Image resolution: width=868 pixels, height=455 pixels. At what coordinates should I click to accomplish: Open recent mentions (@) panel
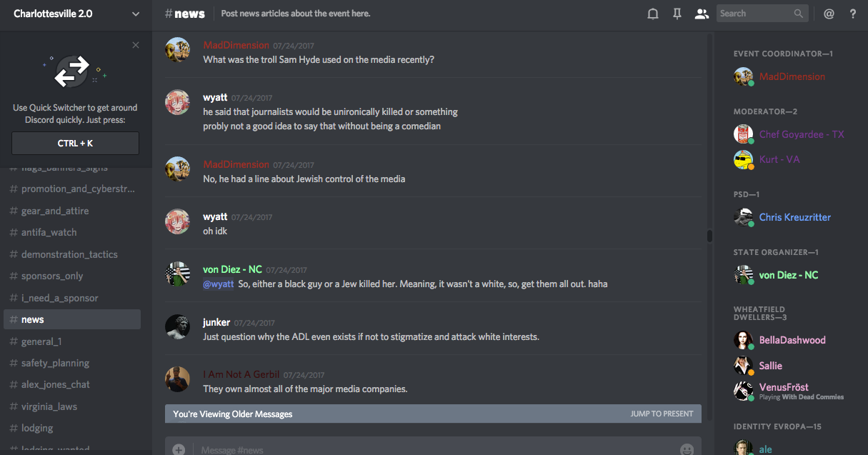coord(829,14)
